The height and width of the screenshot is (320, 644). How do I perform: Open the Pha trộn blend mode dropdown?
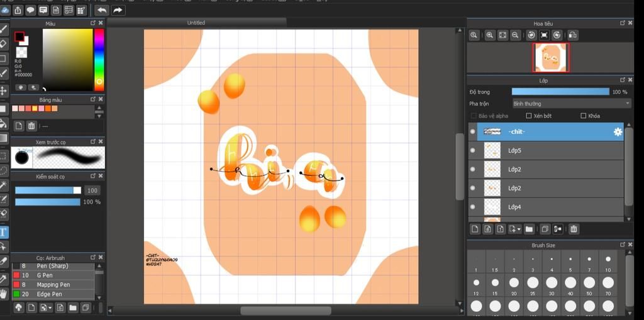(x=571, y=104)
